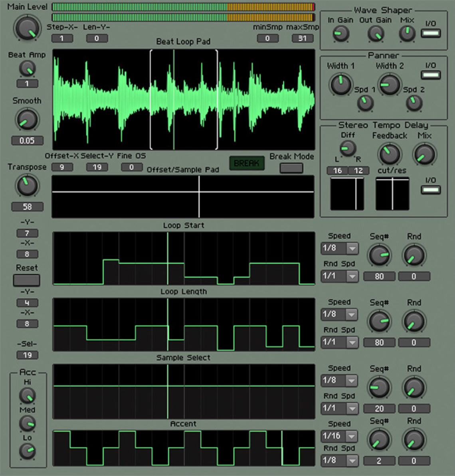
Task: Toggle the Panner I/O switch
Action: [x=431, y=75]
